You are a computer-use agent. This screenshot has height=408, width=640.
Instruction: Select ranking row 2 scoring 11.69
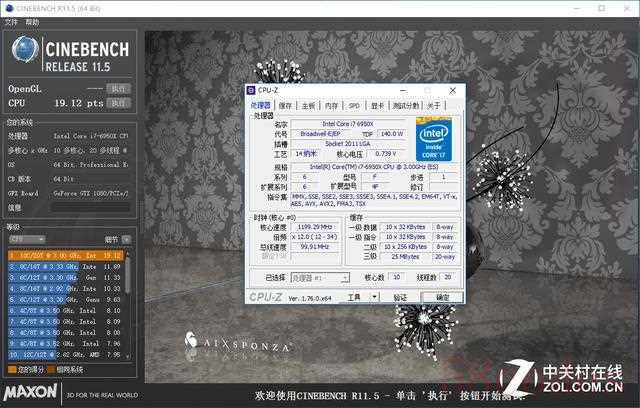coord(65,266)
